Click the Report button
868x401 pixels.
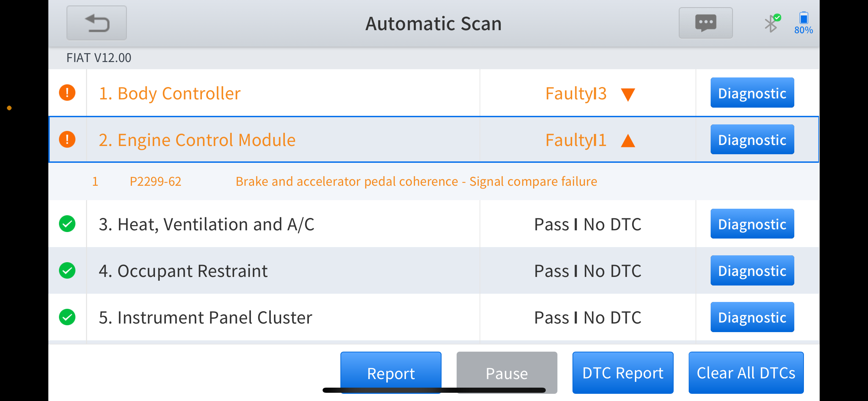tap(391, 373)
